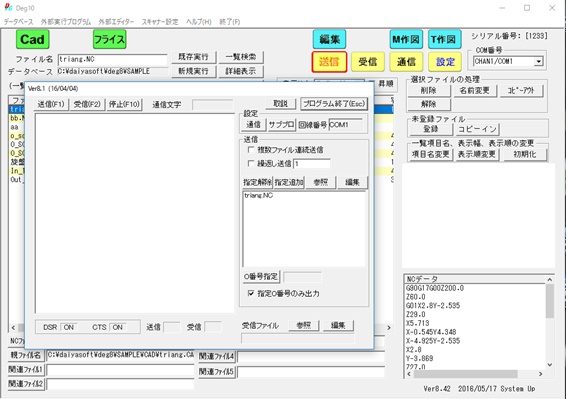This screenshot has width=569, height=399.
Task: Click the 指定追加 button
Action: coord(289,182)
